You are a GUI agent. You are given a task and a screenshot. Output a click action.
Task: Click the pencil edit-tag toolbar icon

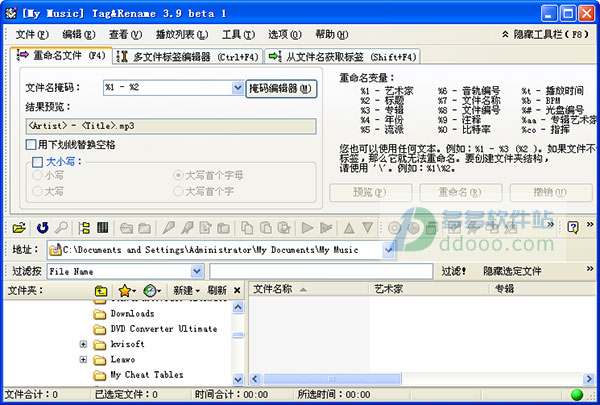point(168,228)
